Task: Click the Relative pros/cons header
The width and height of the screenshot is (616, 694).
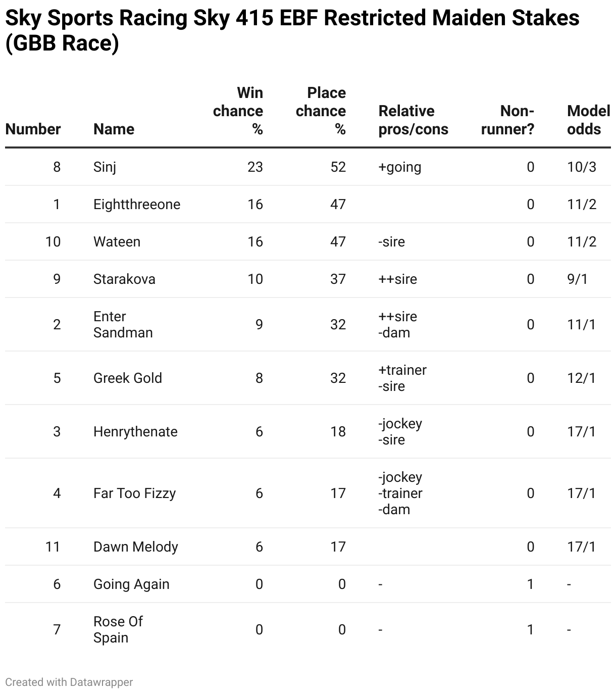Action: (413, 120)
